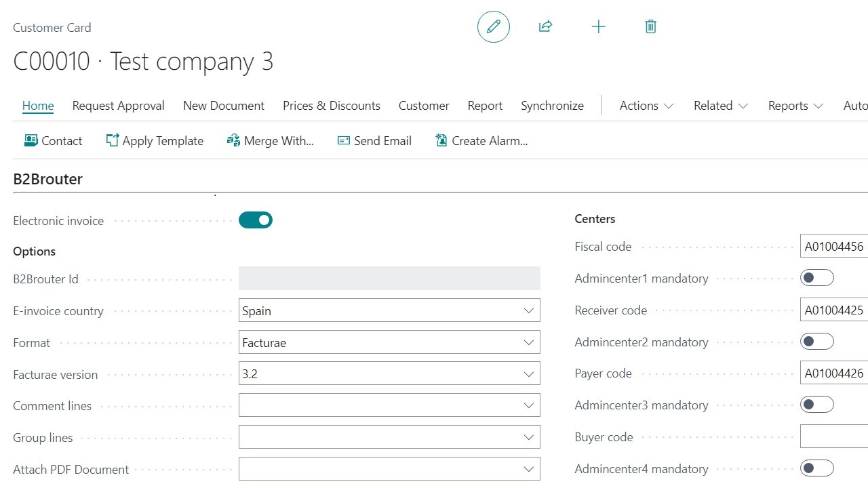Click the Centers group label

595,219
